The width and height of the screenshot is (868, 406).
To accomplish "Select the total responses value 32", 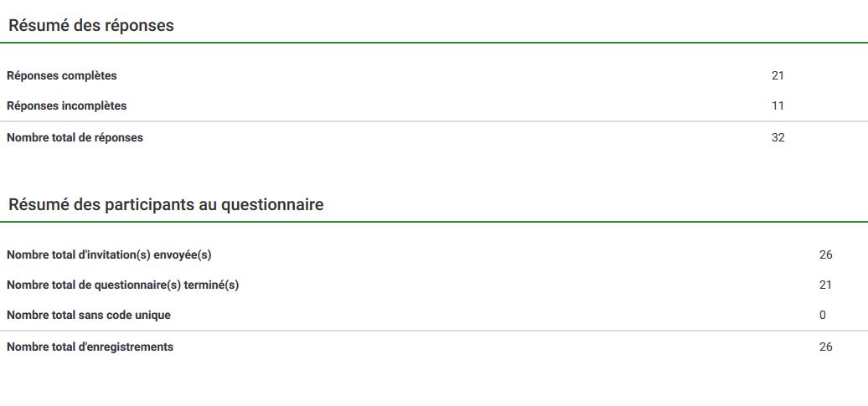I will point(778,138).
